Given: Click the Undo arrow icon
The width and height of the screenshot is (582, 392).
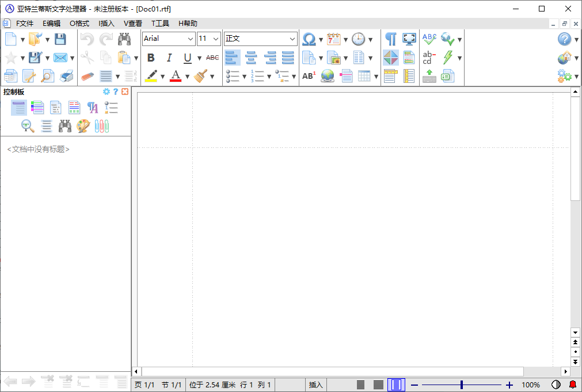Looking at the screenshot, I should 88,39.
